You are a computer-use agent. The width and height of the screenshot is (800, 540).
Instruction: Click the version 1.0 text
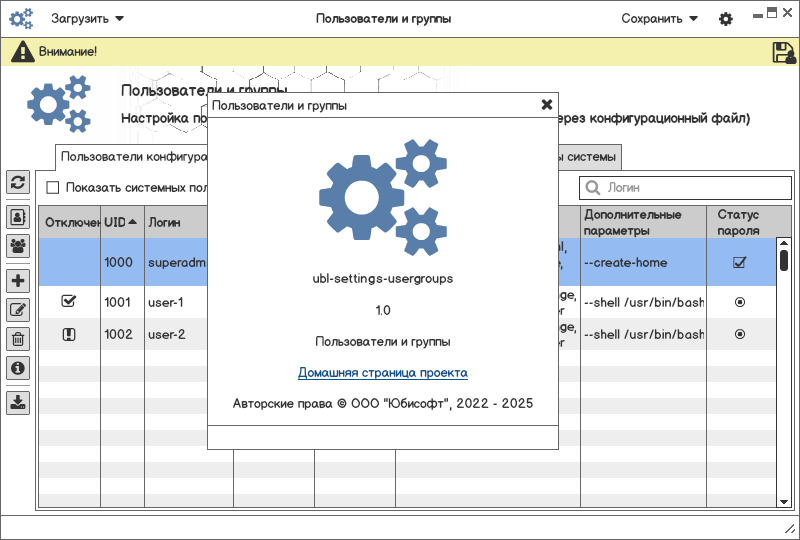click(383, 310)
